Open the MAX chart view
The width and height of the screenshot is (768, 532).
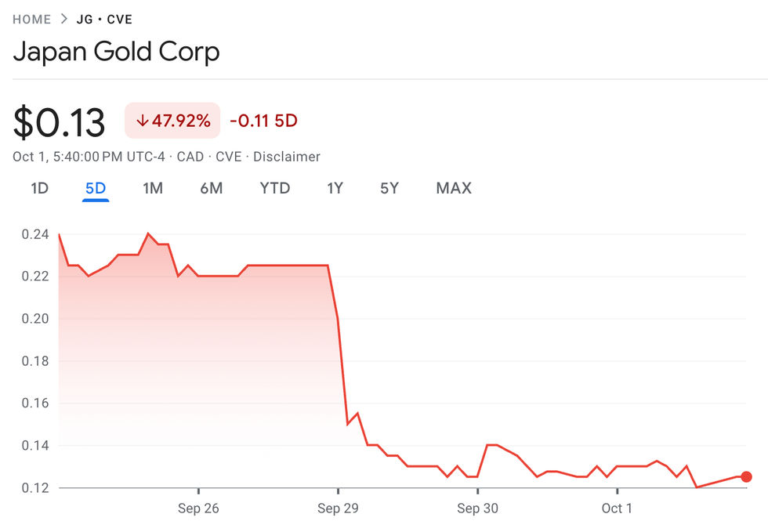pos(454,188)
